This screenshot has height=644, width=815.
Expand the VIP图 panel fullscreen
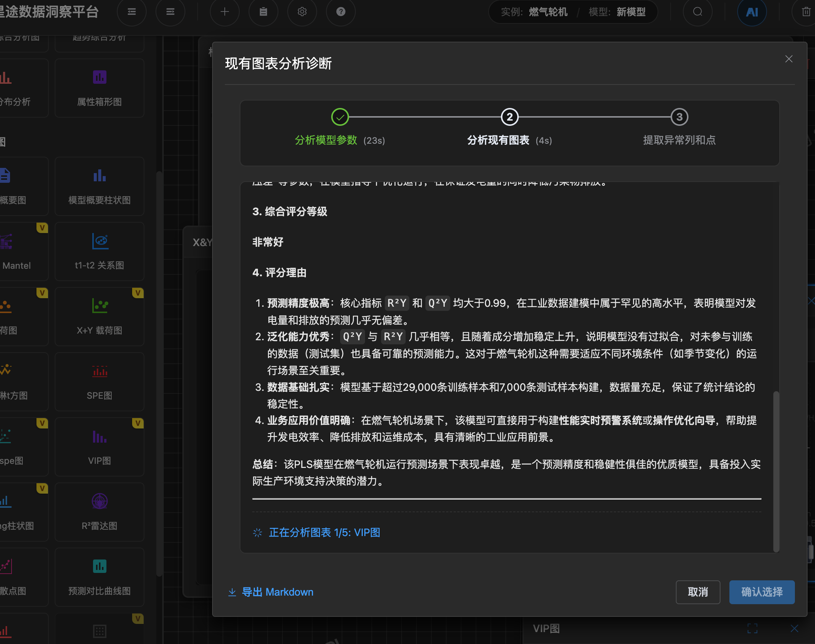(x=752, y=628)
